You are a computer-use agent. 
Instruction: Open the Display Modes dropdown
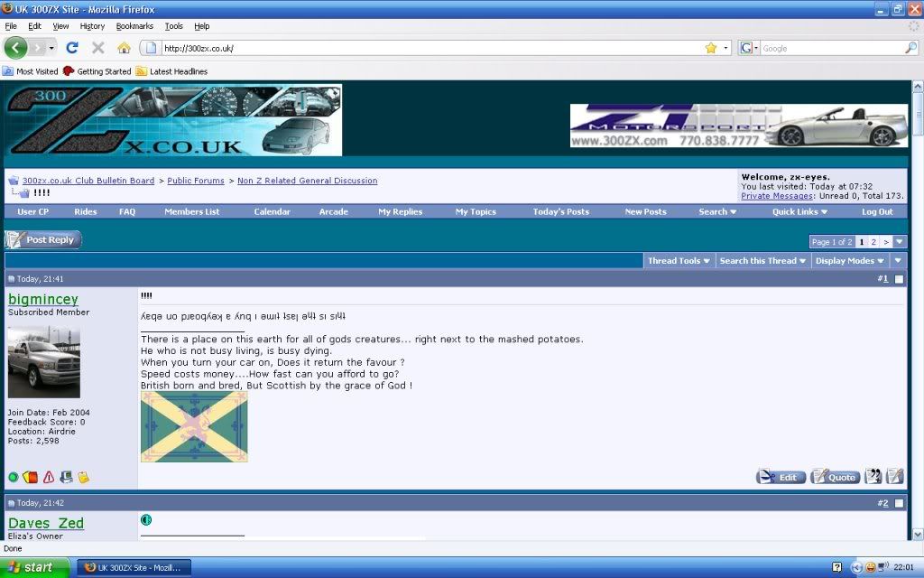coord(849,260)
